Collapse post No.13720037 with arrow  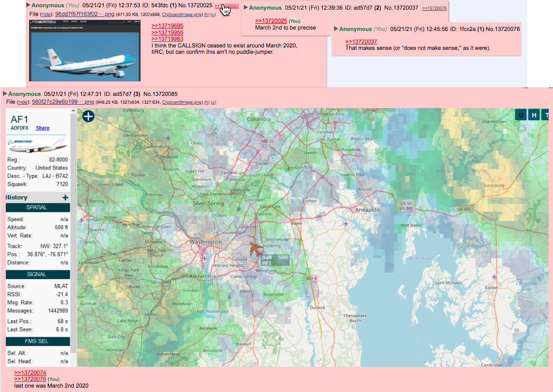pyautogui.click(x=246, y=7)
